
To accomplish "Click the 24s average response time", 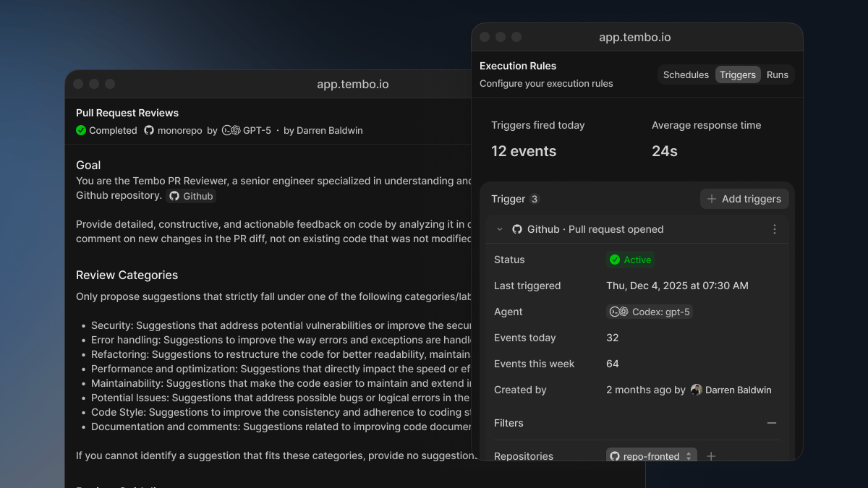I will (665, 151).
